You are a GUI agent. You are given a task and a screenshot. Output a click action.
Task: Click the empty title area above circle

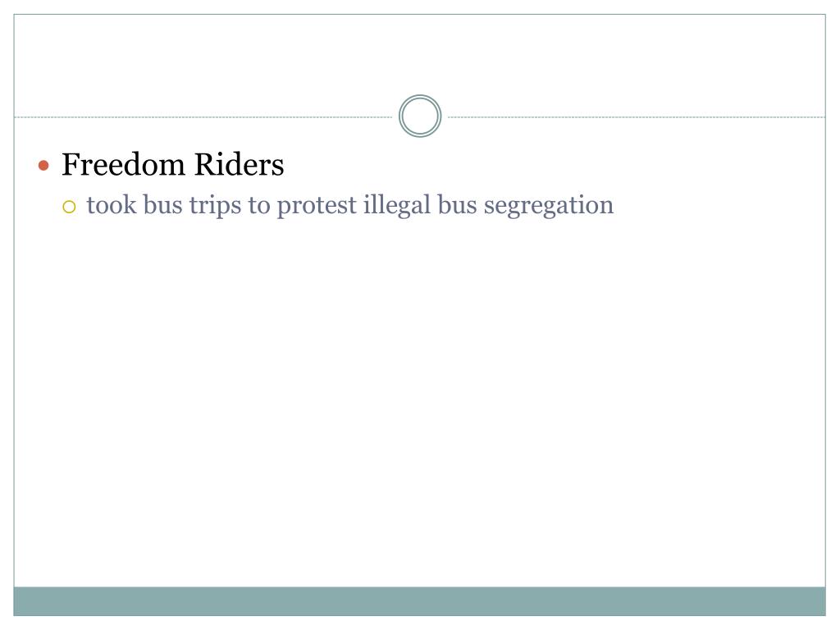pyautogui.click(x=419, y=53)
